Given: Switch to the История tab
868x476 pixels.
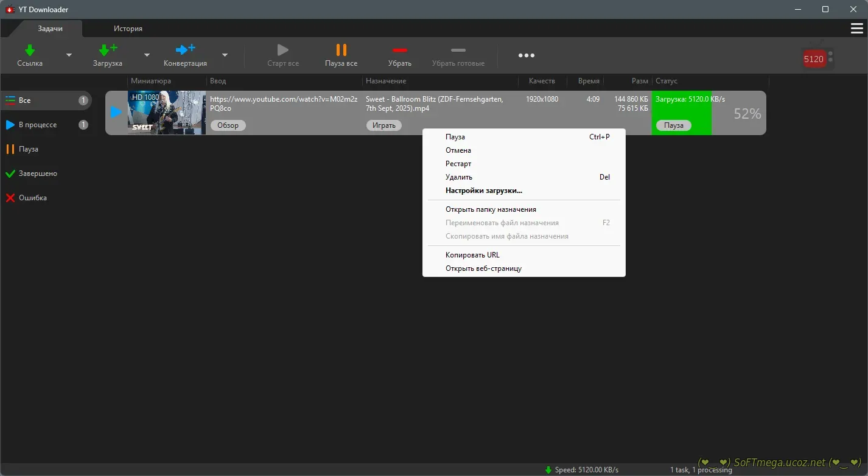Looking at the screenshot, I should coord(128,29).
